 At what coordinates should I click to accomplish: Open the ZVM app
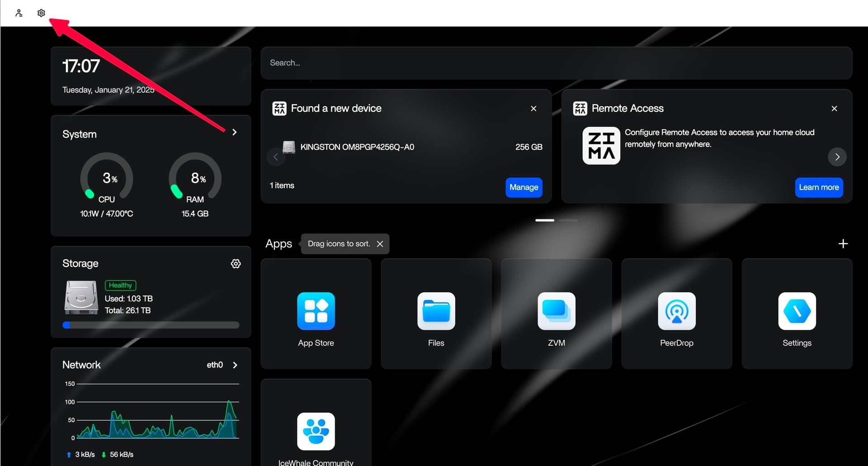[x=556, y=311]
